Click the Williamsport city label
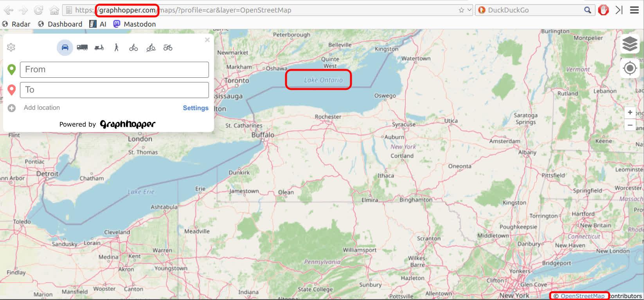 tap(360, 250)
